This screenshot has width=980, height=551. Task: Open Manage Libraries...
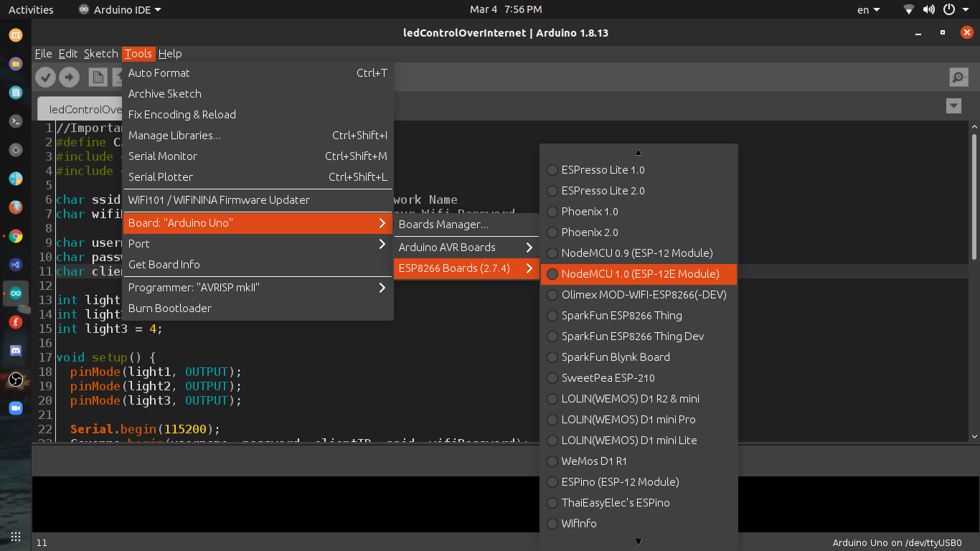point(258,136)
